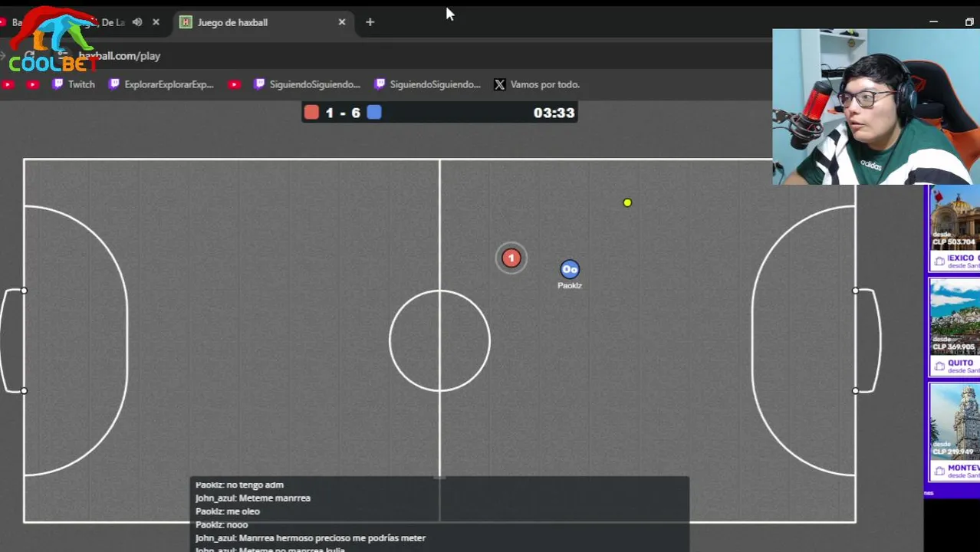
Task: Open the 'ExplorarExplorarExp...' bookmark
Action: pyautogui.click(x=161, y=84)
